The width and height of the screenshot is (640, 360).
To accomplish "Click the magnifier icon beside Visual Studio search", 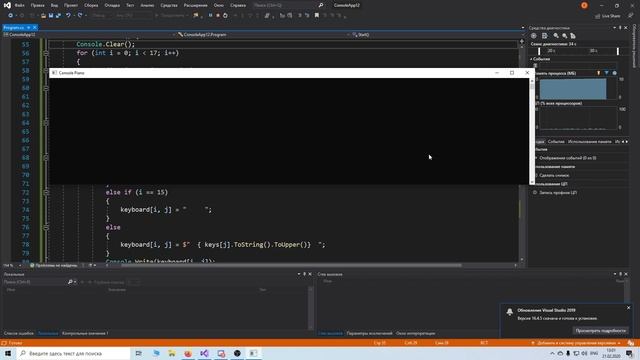I will click(321, 5).
